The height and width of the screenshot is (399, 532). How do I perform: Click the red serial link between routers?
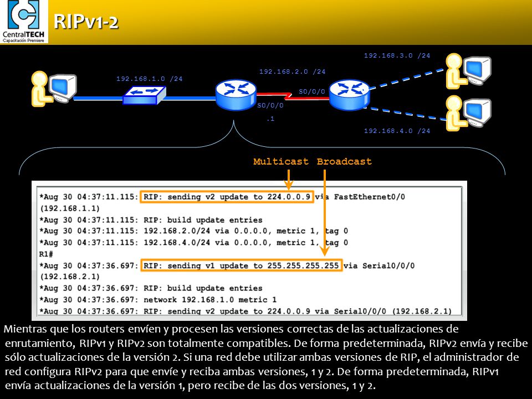click(x=293, y=96)
